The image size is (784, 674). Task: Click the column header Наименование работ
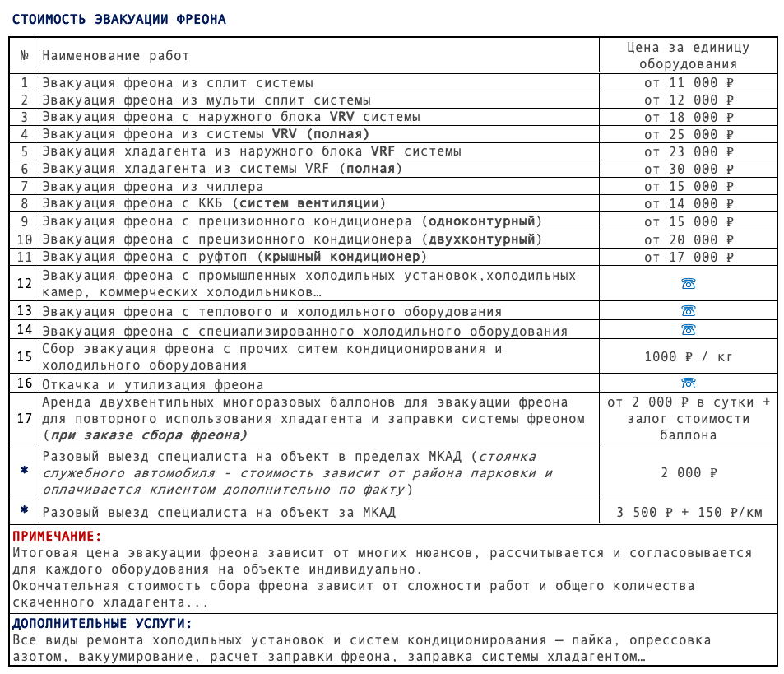pyautogui.click(x=115, y=55)
